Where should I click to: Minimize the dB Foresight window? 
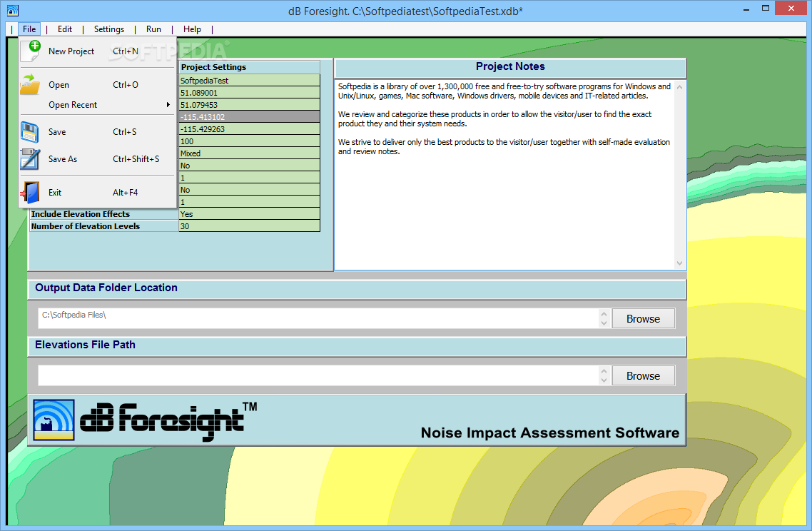pos(746,9)
